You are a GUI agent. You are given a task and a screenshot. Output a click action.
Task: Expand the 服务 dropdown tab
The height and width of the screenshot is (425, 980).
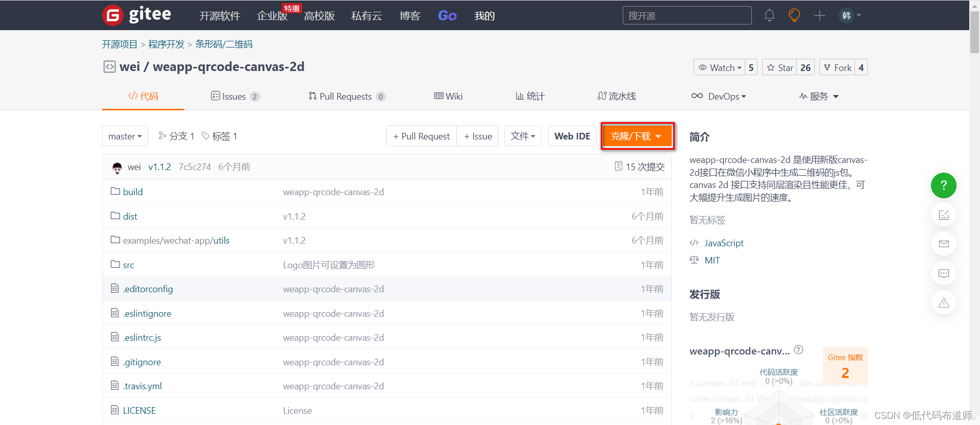pyautogui.click(x=819, y=96)
